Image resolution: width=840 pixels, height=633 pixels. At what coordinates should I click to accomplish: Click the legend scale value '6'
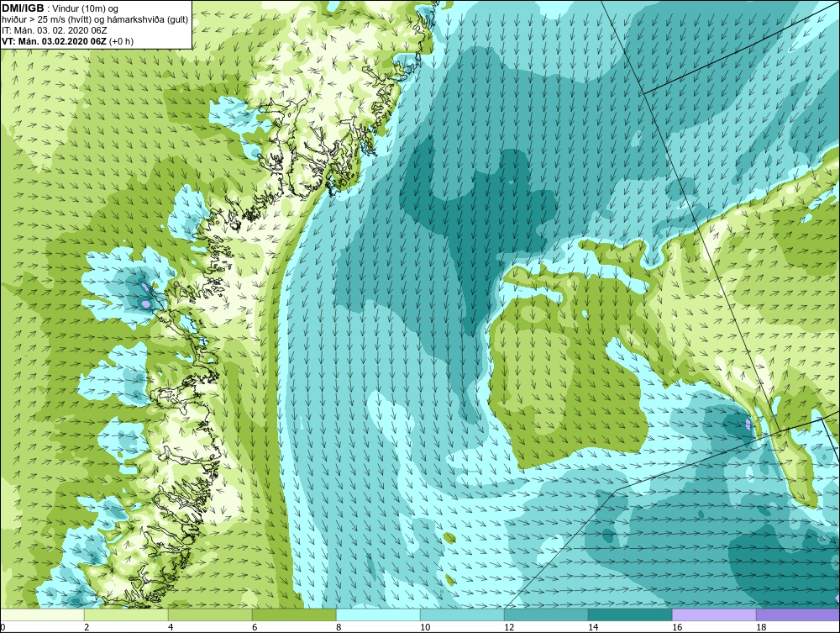255,627
